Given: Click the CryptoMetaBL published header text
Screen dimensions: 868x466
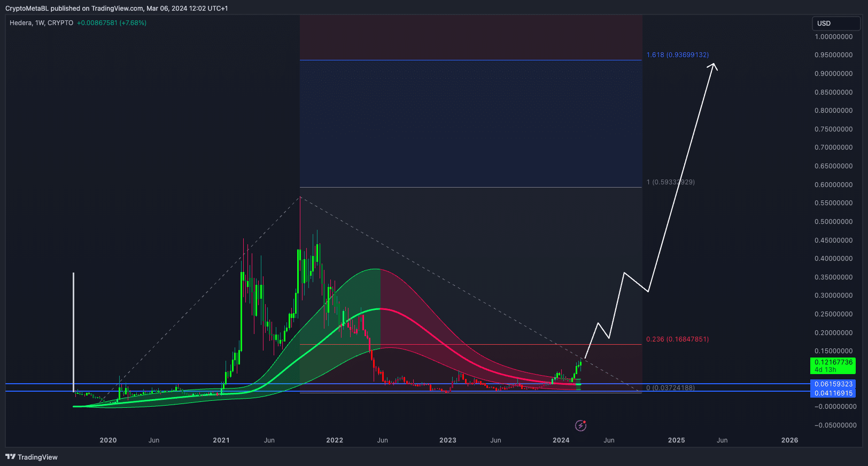Looking at the screenshot, I should coord(117,9).
